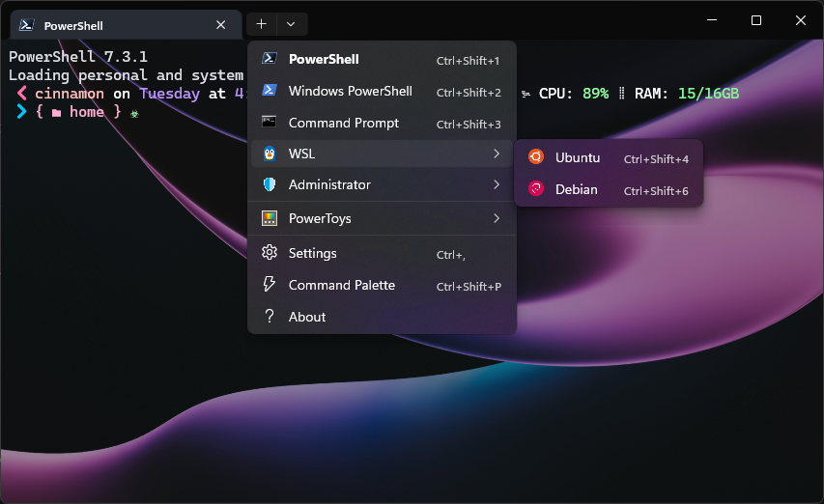The width and height of the screenshot is (824, 504).
Task: Click the folder icon in the prompt
Action: [x=56, y=113]
